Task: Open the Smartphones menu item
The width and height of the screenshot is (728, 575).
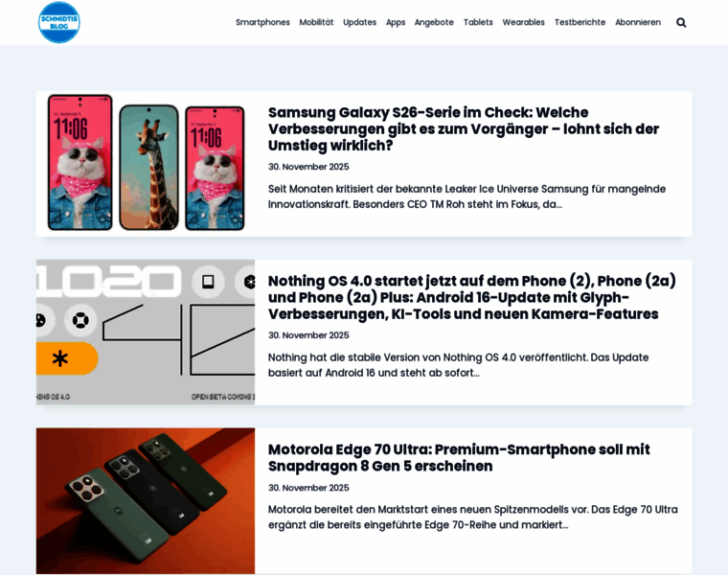Action: [x=262, y=22]
